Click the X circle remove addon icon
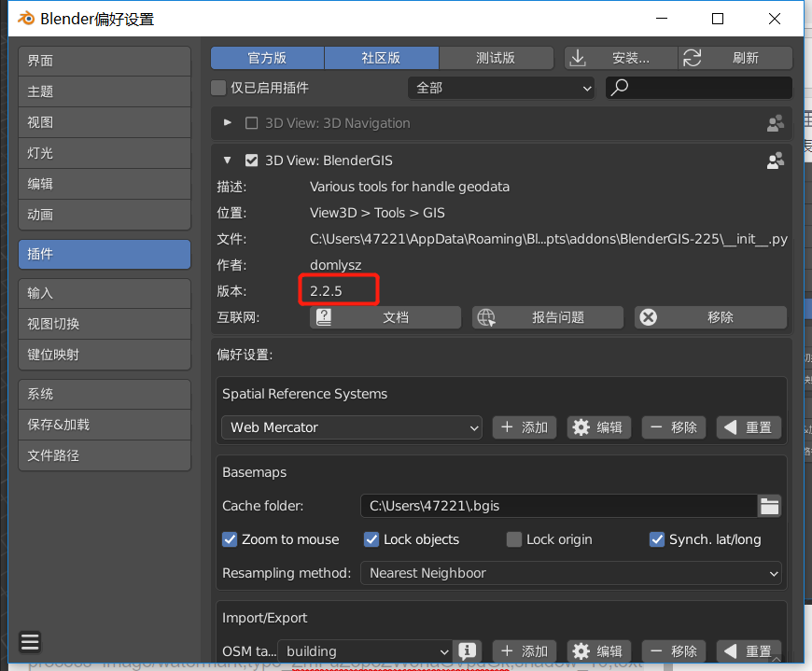Screen dimensions: 812x671 649,317
